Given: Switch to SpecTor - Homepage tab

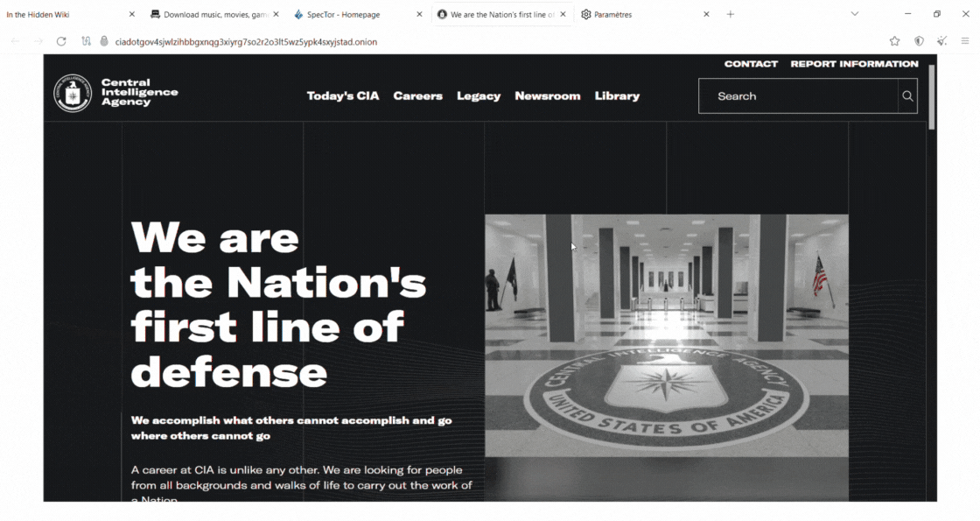Looking at the screenshot, I should point(360,14).
